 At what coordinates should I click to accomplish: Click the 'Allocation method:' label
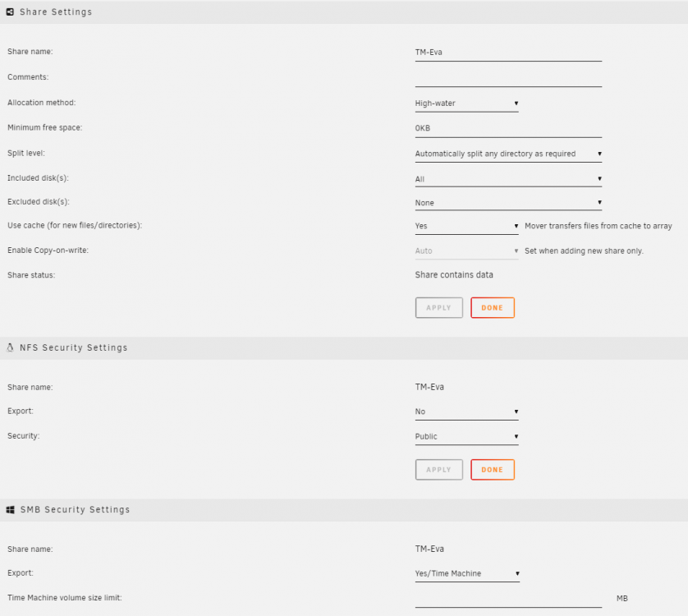pos(41,103)
